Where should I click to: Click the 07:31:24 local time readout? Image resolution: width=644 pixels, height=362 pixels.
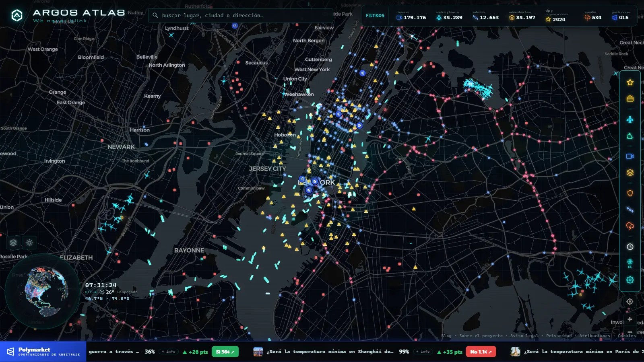click(x=101, y=285)
